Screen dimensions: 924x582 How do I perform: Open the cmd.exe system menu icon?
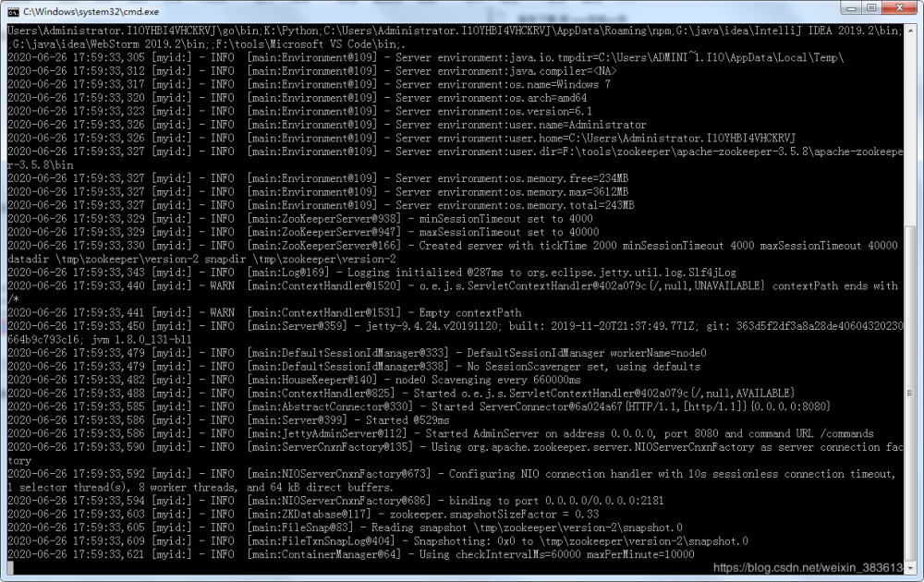click(13, 11)
